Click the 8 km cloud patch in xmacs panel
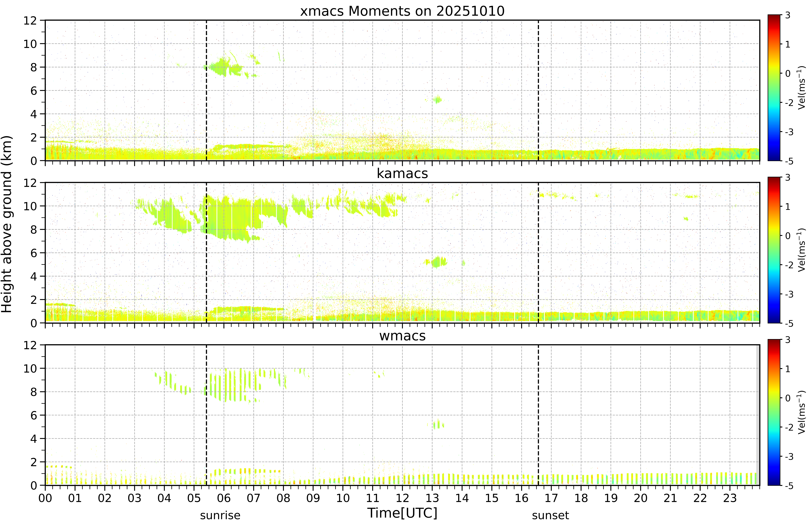The height and width of the screenshot is (527, 812). pos(225,67)
